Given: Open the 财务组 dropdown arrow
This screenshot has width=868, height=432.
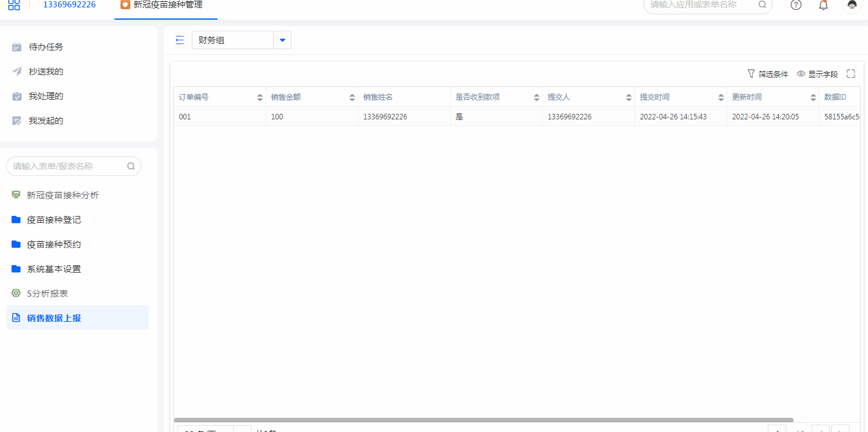Looking at the screenshot, I should point(282,40).
